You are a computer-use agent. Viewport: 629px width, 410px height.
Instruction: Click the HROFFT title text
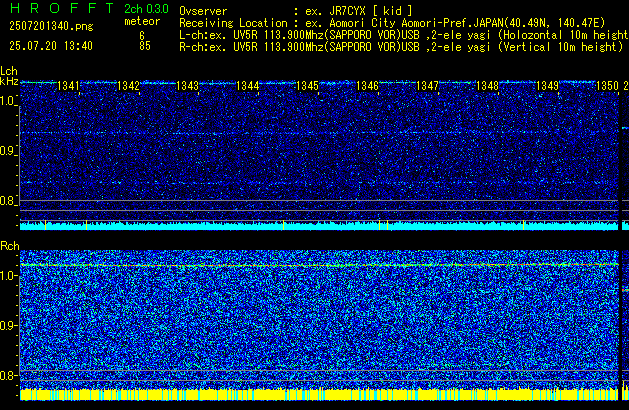click(x=62, y=8)
